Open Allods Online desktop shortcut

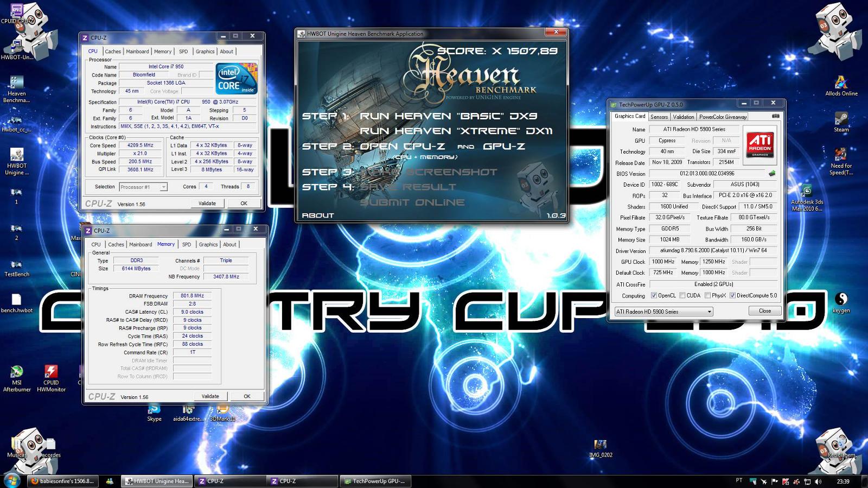(x=841, y=86)
